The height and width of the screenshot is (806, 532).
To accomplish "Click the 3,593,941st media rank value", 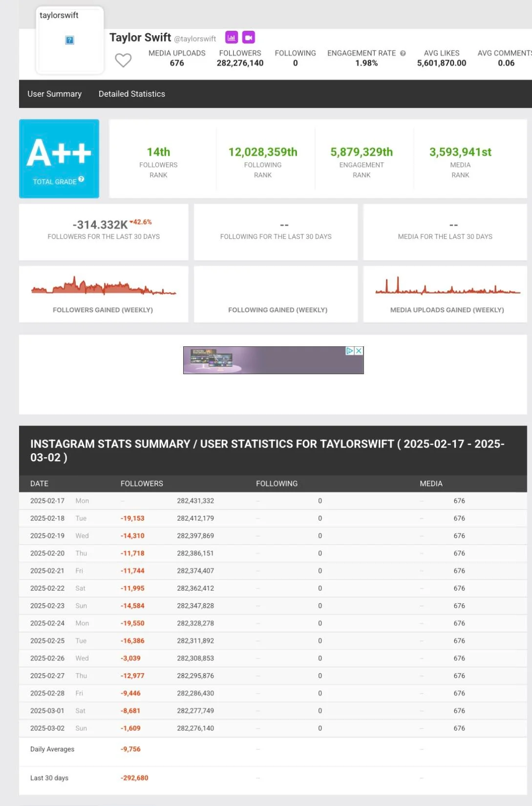I will pyautogui.click(x=461, y=152).
